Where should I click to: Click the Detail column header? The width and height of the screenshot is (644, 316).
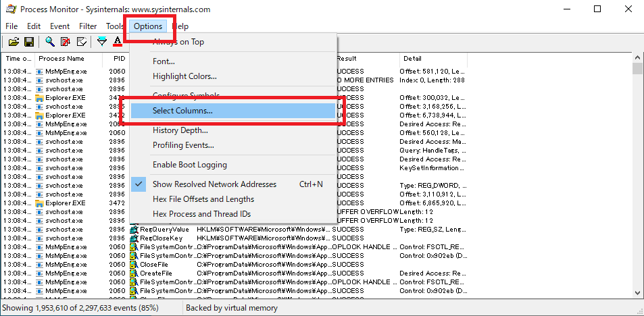click(433, 59)
